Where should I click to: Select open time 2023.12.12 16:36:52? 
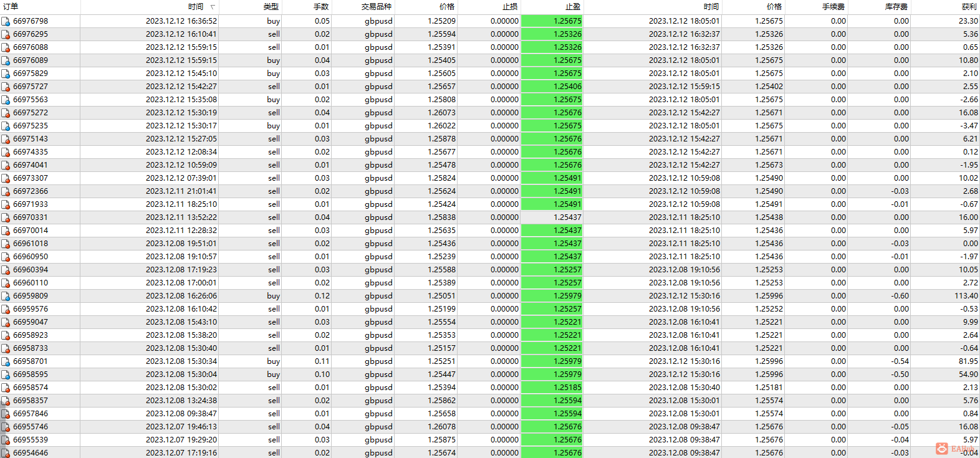tap(181, 21)
